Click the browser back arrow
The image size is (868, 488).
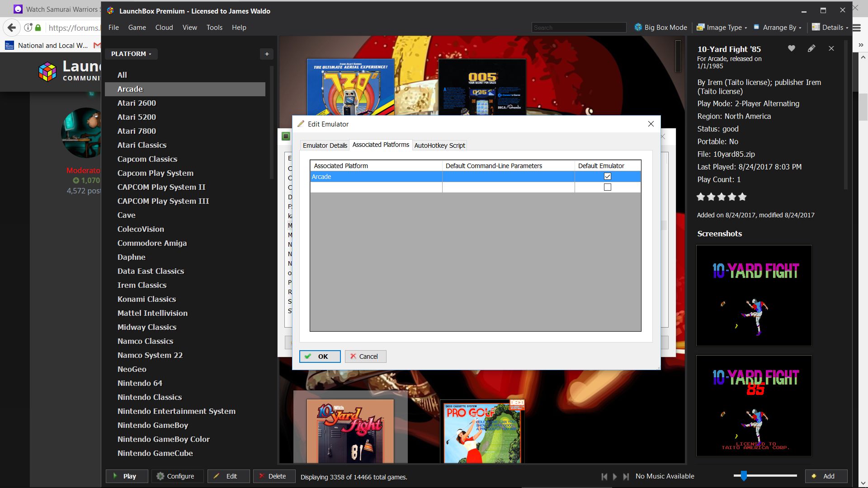(12, 28)
